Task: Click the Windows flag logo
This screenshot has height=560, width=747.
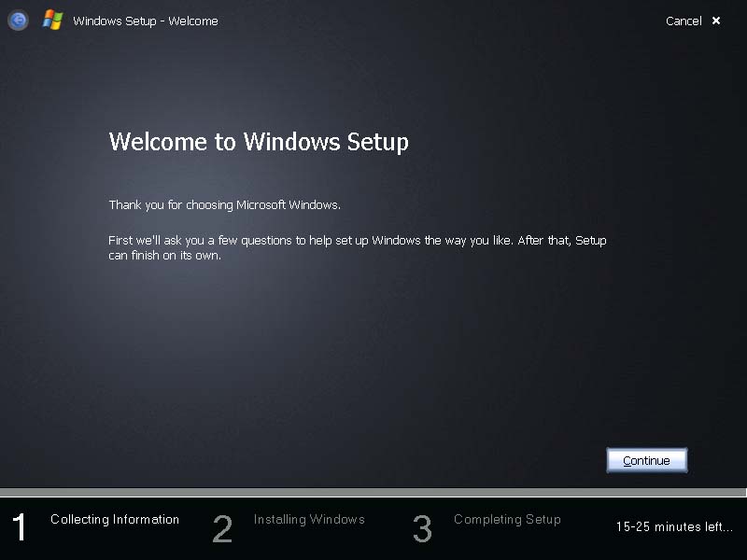Action: point(52,21)
